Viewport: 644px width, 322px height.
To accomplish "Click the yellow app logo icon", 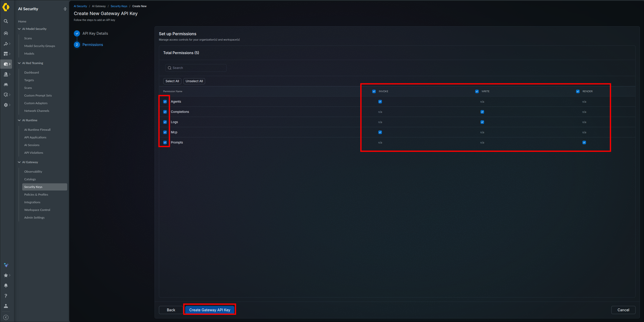I will tap(6, 7).
